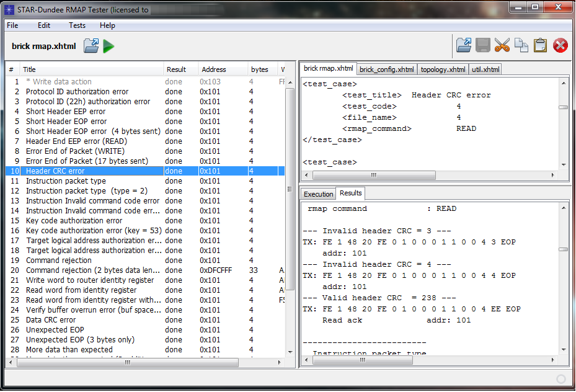Select the Data CRC error test row
The image size is (576, 392).
click(51, 320)
